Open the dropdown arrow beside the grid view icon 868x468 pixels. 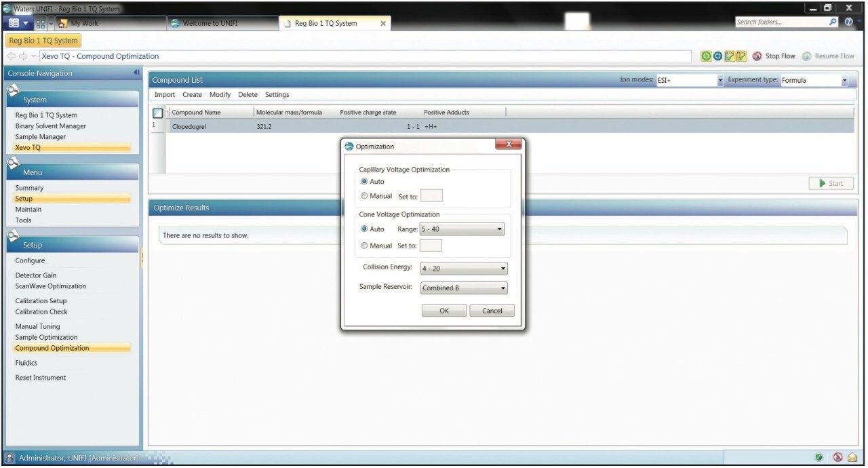[x=50, y=24]
